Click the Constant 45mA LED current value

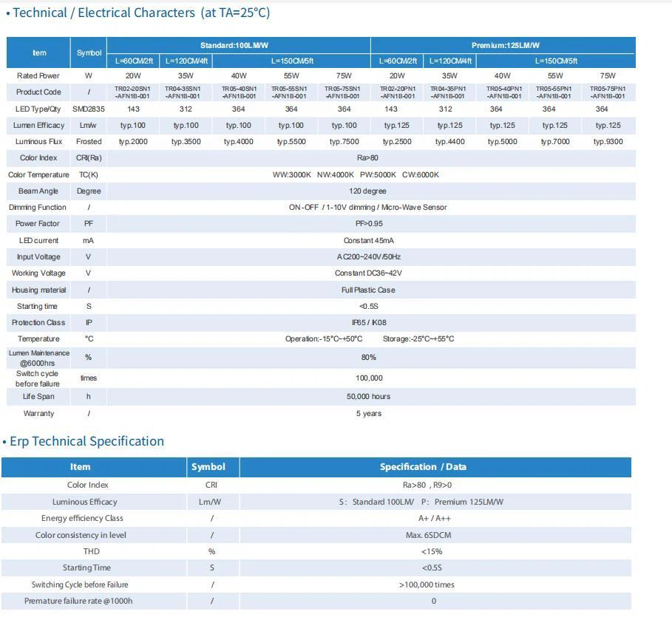click(x=368, y=241)
